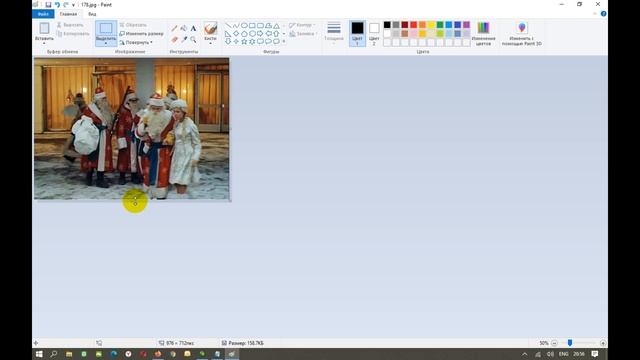Open Edit with Paint 3D
This screenshot has height=360, width=640.
click(x=522, y=33)
